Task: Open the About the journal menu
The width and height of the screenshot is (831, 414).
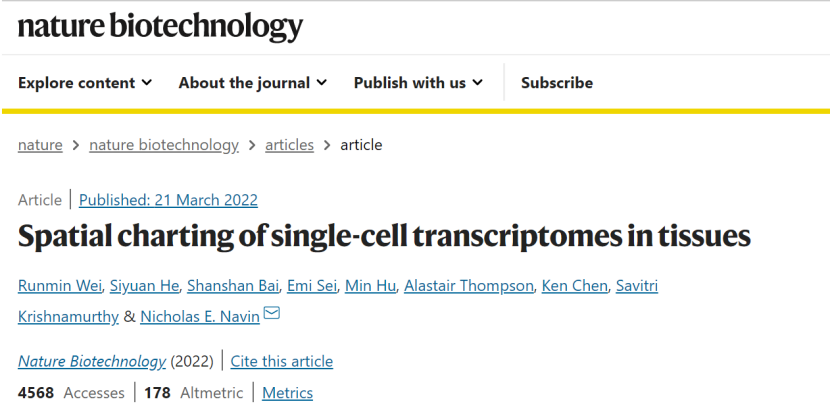Action: tap(253, 83)
